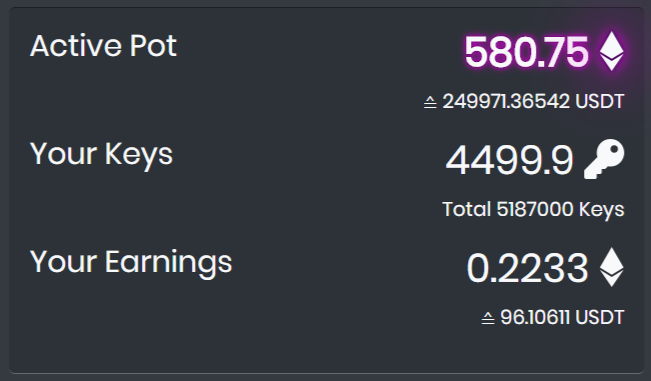This screenshot has width=651, height=381.
Task: Click the 580.75 active pot amount
Action: tap(526, 52)
